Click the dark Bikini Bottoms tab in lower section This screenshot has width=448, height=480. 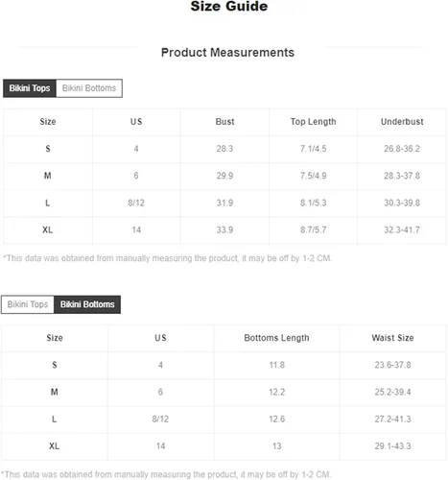tap(87, 304)
